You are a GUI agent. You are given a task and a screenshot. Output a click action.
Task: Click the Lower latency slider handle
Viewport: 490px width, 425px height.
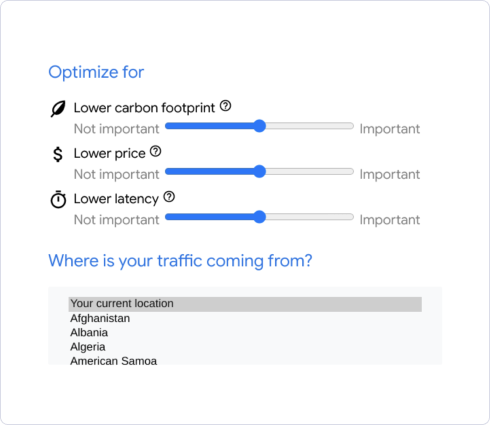coord(259,217)
